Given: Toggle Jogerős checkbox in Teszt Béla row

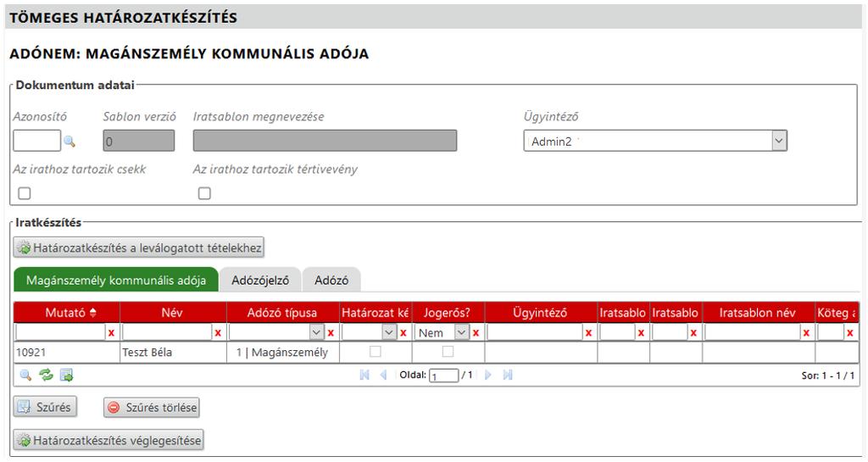Looking at the screenshot, I should 448,351.
